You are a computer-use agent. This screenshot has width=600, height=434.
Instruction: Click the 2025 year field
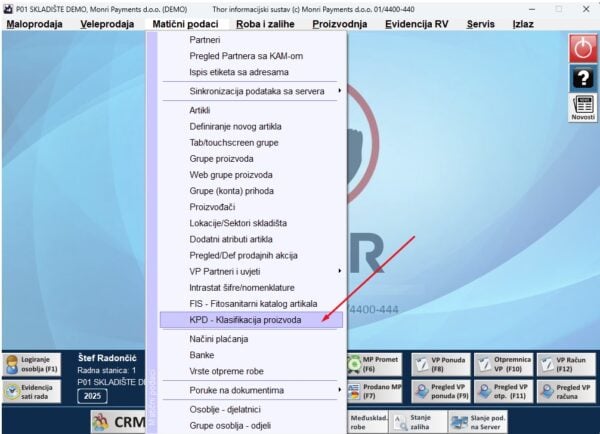tap(92, 395)
